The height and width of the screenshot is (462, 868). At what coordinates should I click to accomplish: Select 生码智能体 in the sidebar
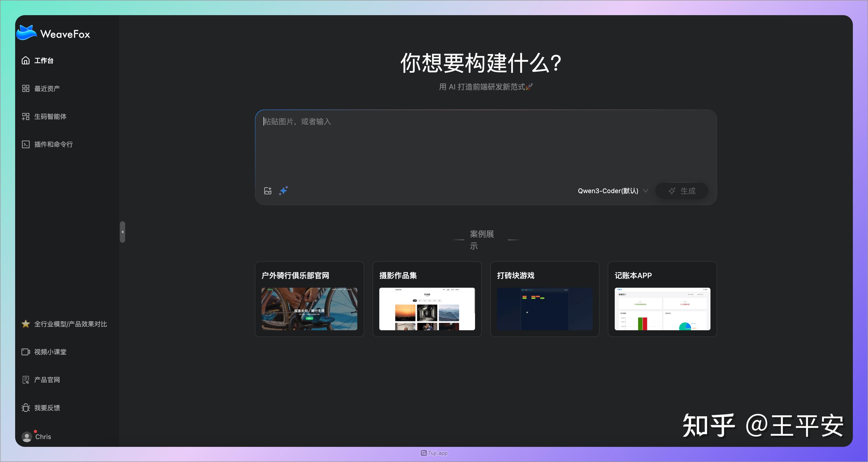pyautogui.click(x=26, y=116)
